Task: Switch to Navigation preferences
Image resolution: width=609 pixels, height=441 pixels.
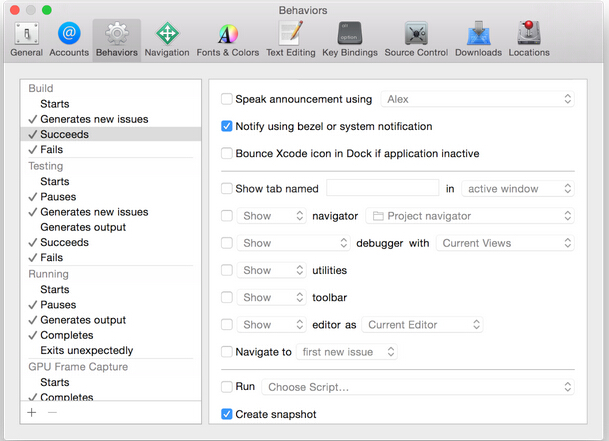Action: click(166, 38)
